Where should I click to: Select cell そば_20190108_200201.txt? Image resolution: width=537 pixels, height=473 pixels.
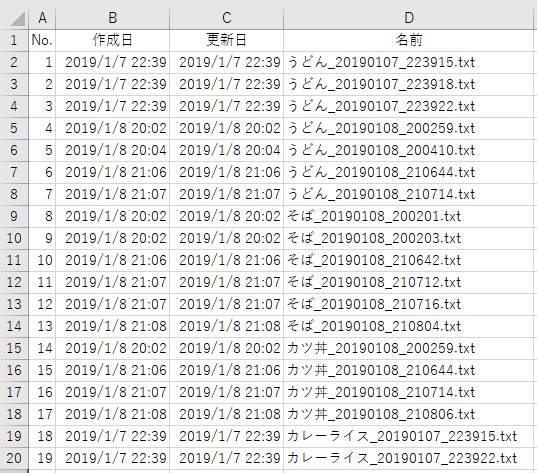coord(409,216)
